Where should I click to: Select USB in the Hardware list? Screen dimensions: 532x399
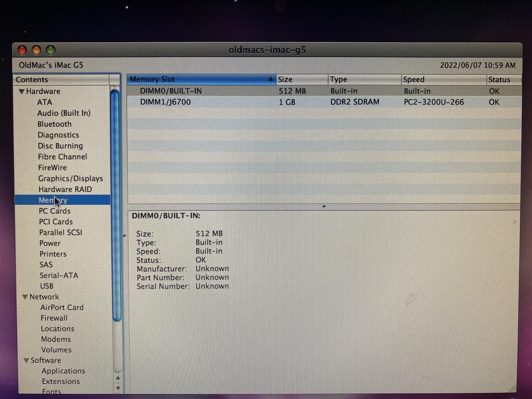47,286
